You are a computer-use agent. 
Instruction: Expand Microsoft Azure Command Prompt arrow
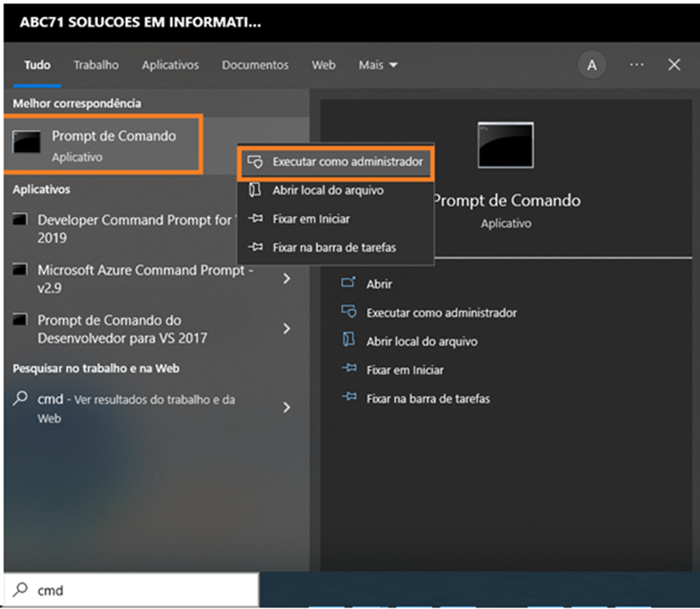click(287, 279)
